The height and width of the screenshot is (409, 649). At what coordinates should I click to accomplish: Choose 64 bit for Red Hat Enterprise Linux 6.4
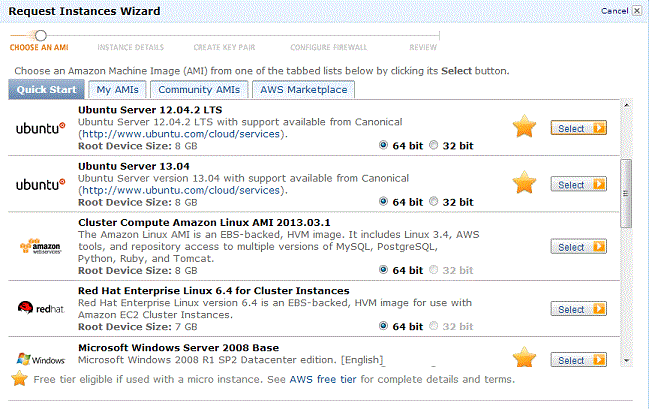tap(383, 326)
